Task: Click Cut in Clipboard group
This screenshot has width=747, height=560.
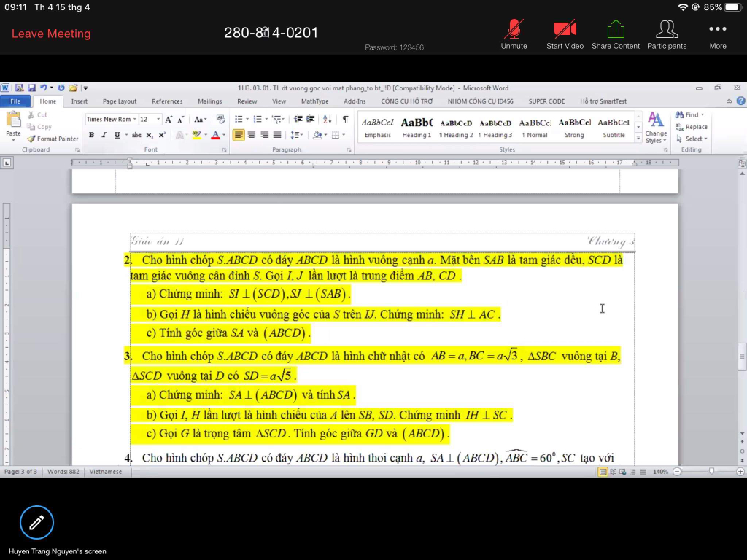Action: 37,114
